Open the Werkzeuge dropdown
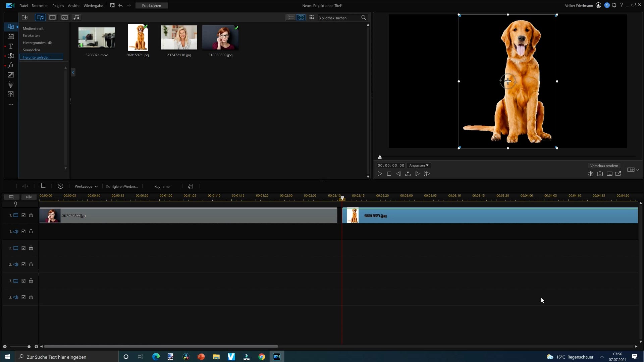 coord(86,186)
